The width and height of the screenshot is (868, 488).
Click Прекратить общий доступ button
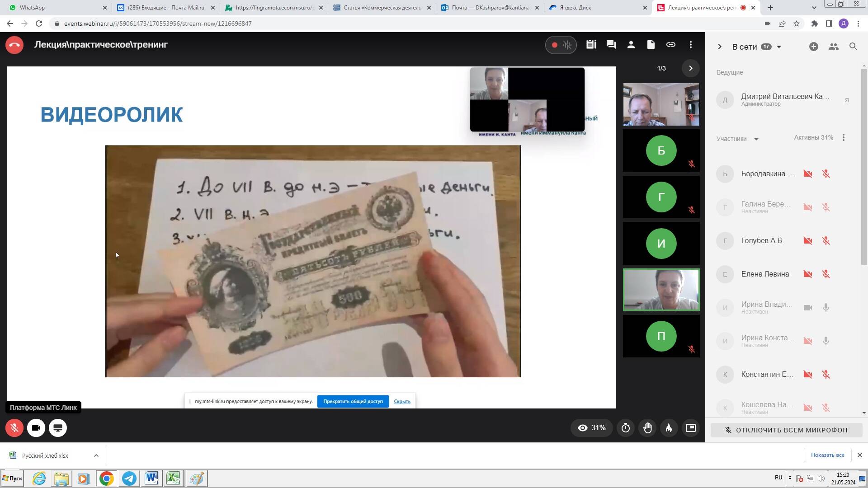[353, 401]
